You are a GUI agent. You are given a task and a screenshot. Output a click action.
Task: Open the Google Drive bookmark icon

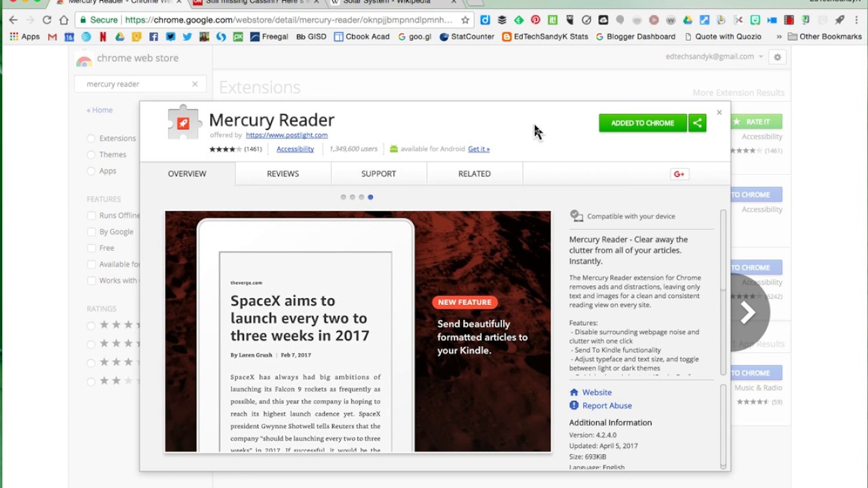[x=119, y=37]
